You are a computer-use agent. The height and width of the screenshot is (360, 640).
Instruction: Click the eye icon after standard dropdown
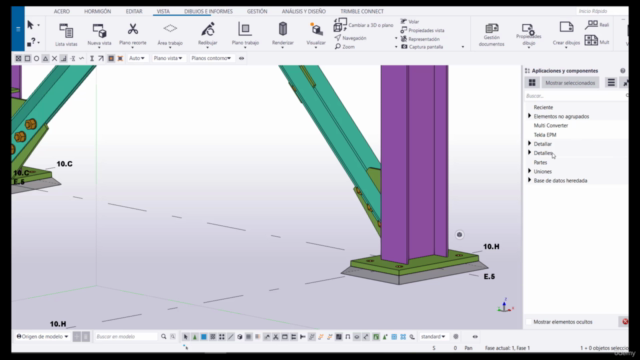click(x=475, y=337)
